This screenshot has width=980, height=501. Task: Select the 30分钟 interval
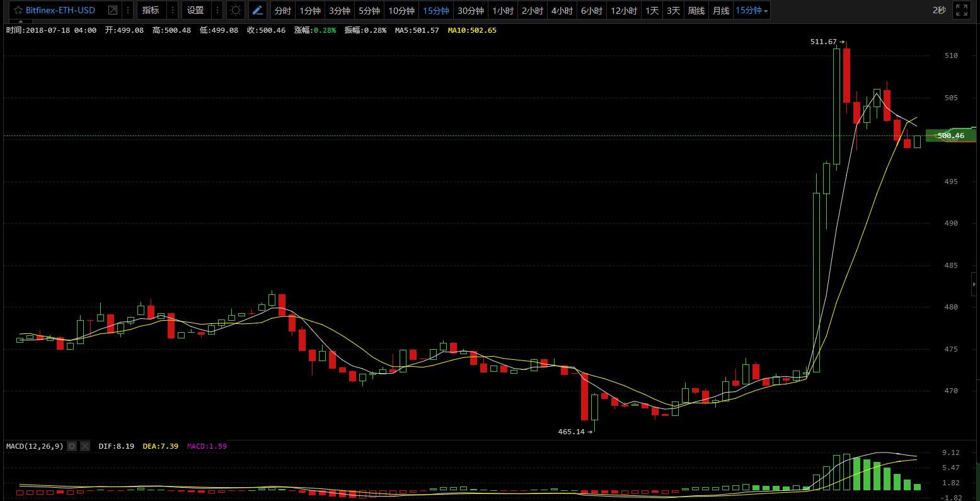tap(471, 10)
